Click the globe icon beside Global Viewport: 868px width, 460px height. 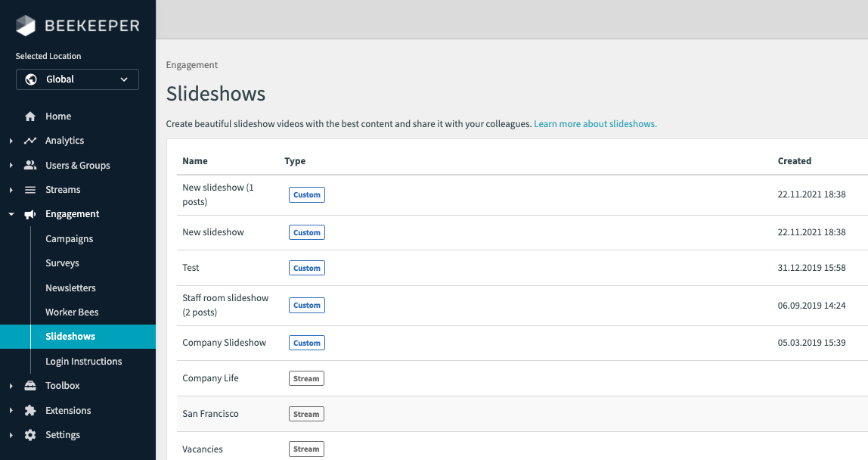pyautogui.click(x=31, y=79)
